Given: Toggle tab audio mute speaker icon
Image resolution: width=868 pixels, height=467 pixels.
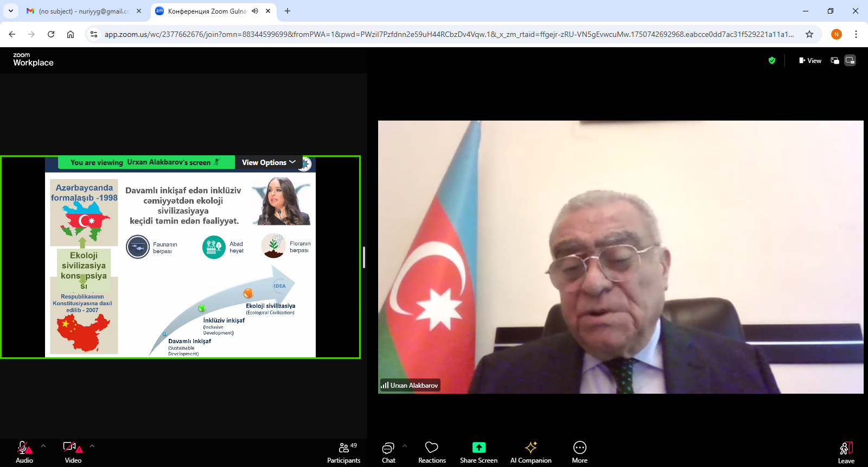Looking at the screenshot, I should 255,11.
